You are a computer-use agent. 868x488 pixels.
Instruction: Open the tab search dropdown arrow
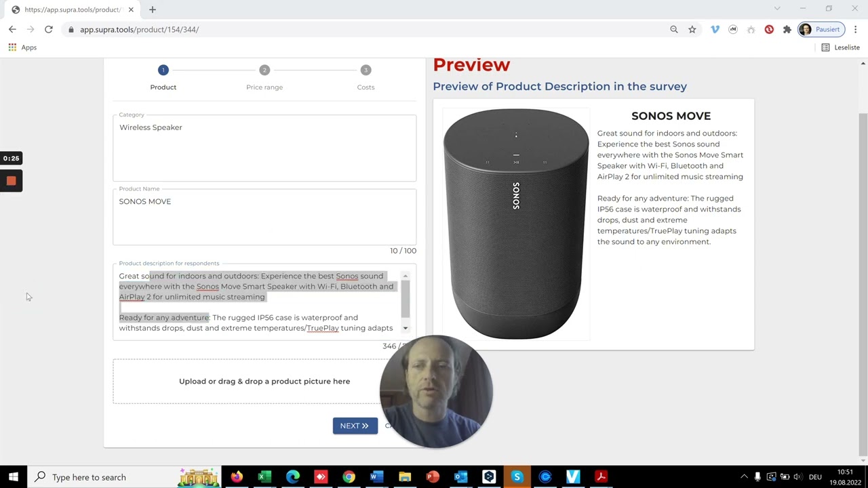pyautogui.click(x=777, y=9)
